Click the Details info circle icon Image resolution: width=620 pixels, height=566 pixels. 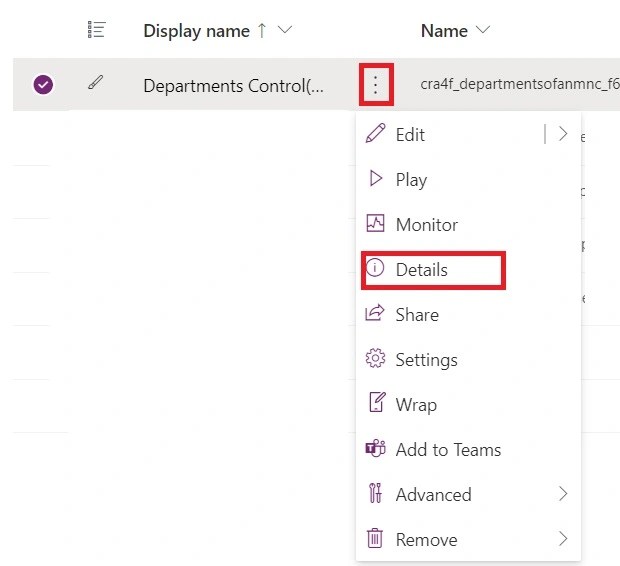(x=376, y=269)
